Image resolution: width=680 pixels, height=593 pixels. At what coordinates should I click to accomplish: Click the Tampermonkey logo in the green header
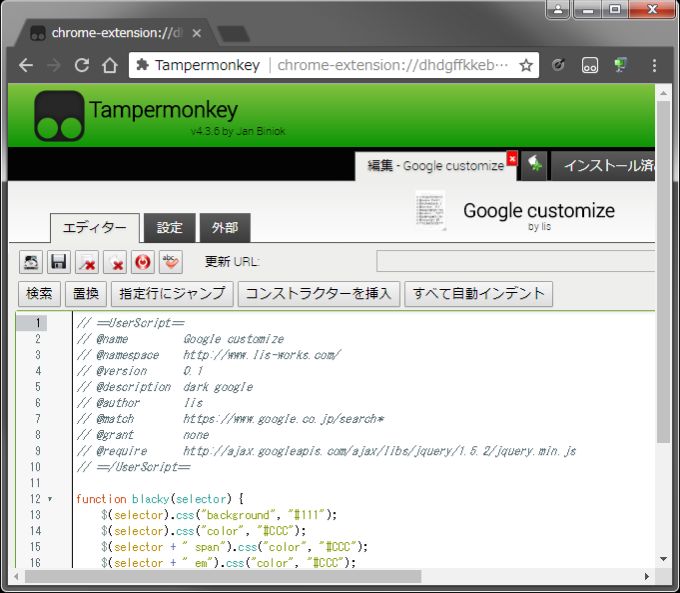coord(59,115)
